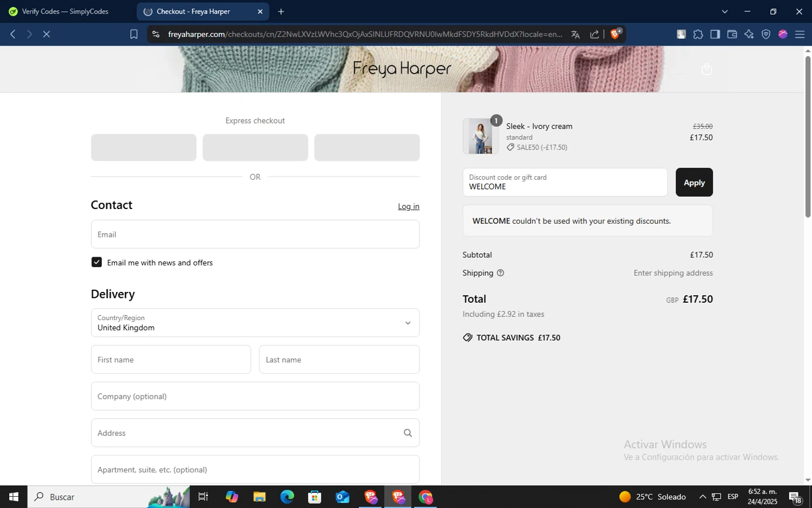Open the 25°C Soleado weather widget
Viewport: 812px width, 508px height.
pos(652,497)
